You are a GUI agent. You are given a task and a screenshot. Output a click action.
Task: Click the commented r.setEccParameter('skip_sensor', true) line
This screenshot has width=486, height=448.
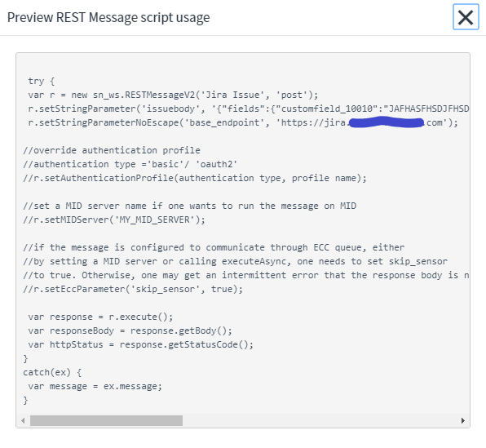click(133, 289)
